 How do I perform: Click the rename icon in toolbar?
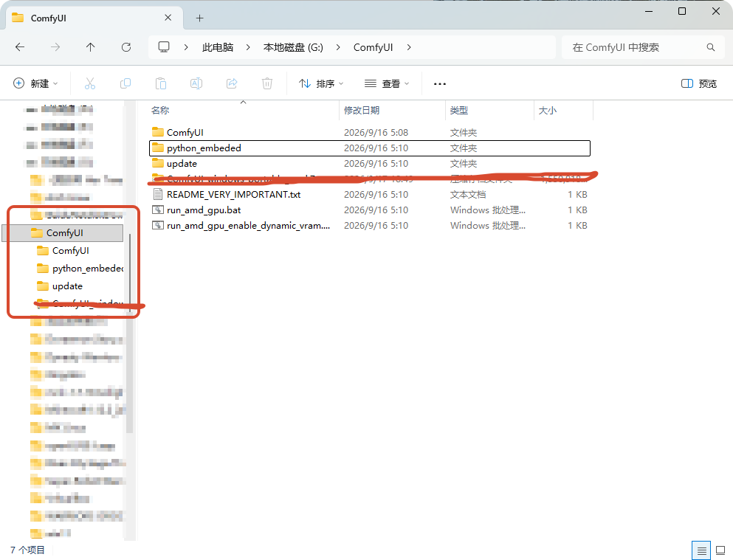pyautogui.click(x=196, y=83)
